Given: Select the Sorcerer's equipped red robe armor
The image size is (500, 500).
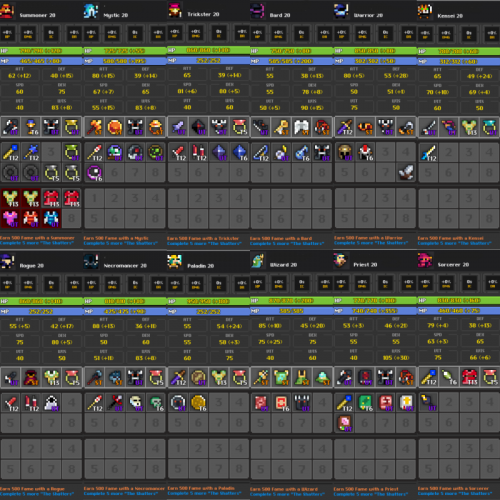Looking at the screenshot, I should [x=469, y=377].
